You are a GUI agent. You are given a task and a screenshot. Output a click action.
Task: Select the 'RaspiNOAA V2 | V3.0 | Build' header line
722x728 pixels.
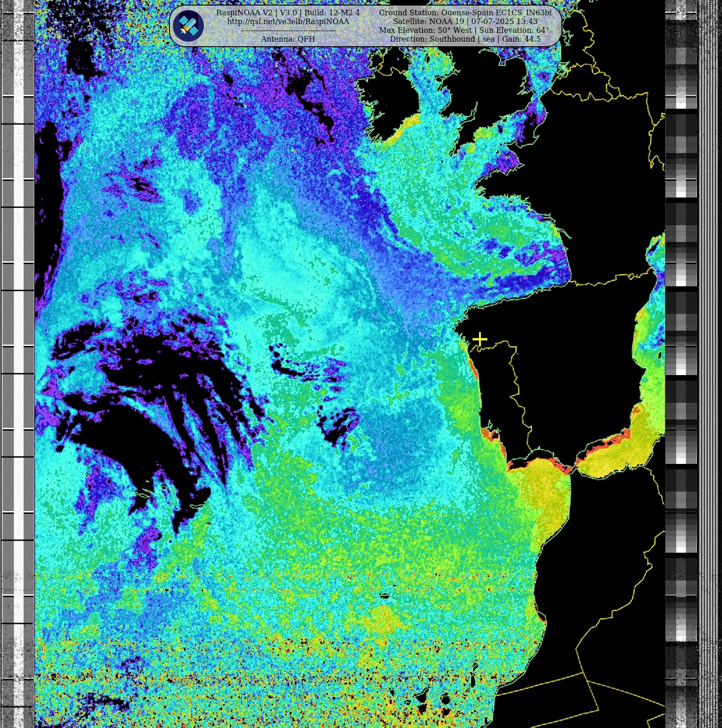[288, 12]
